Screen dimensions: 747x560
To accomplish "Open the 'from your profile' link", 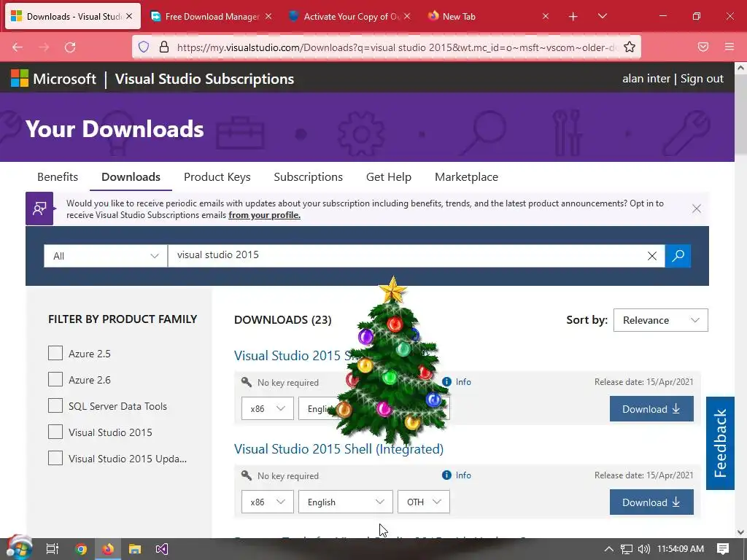I will [264, 215].
